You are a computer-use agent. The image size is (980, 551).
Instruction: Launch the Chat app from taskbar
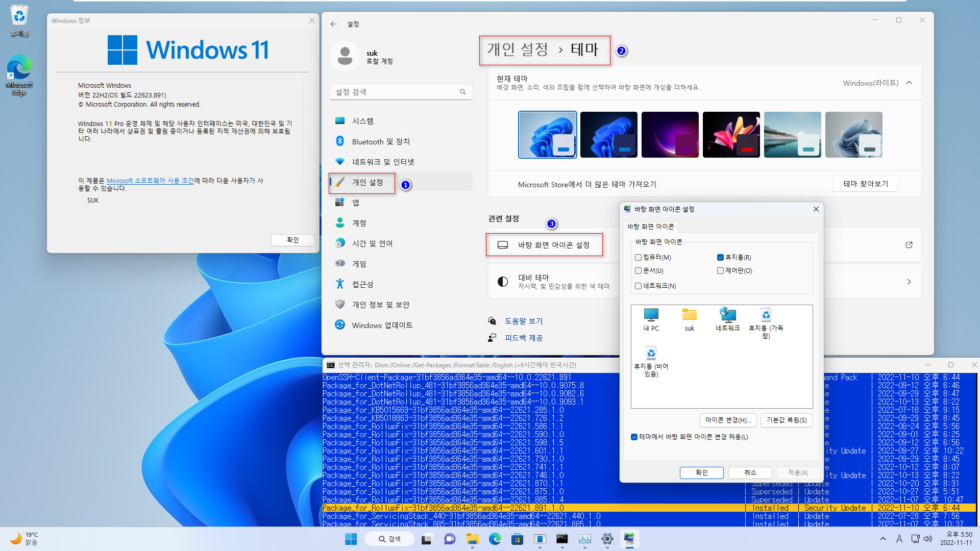450,539
